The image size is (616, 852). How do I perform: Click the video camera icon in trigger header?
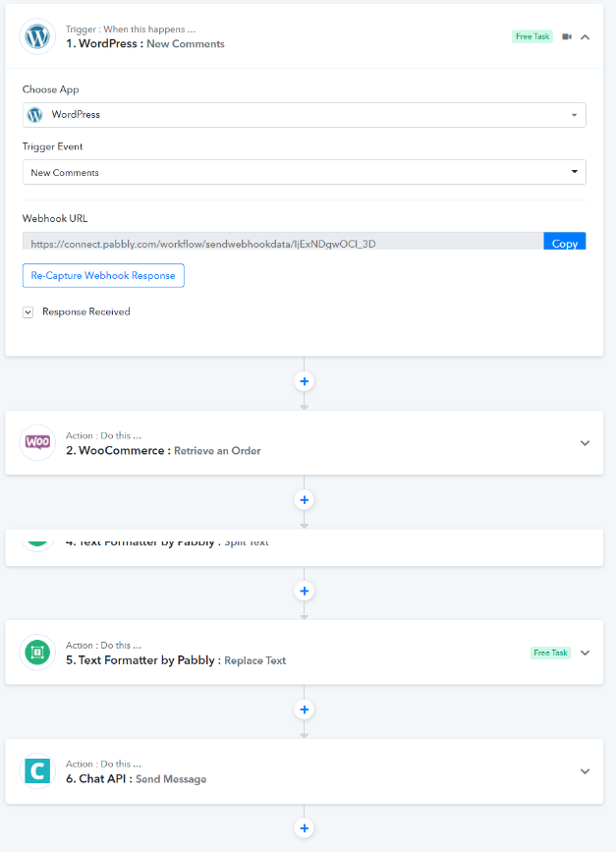(x=567, y=36)
